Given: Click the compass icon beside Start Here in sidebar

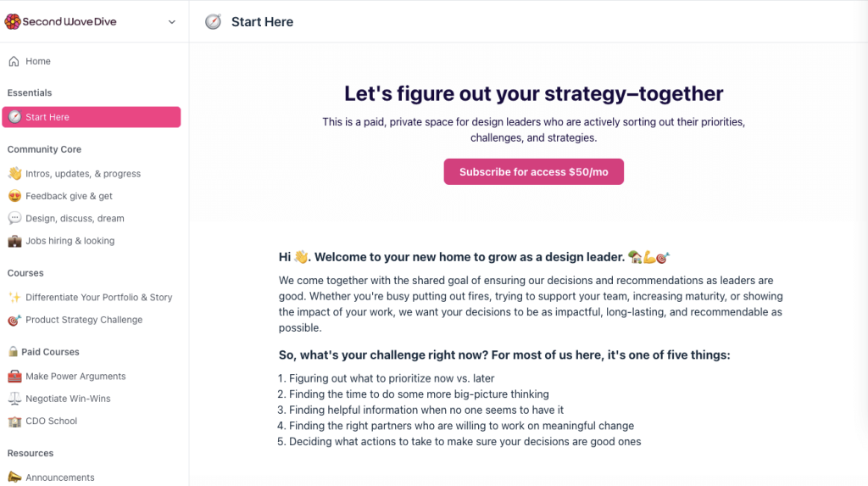Looking at the screenshot, I should click(x=14, y=117).
